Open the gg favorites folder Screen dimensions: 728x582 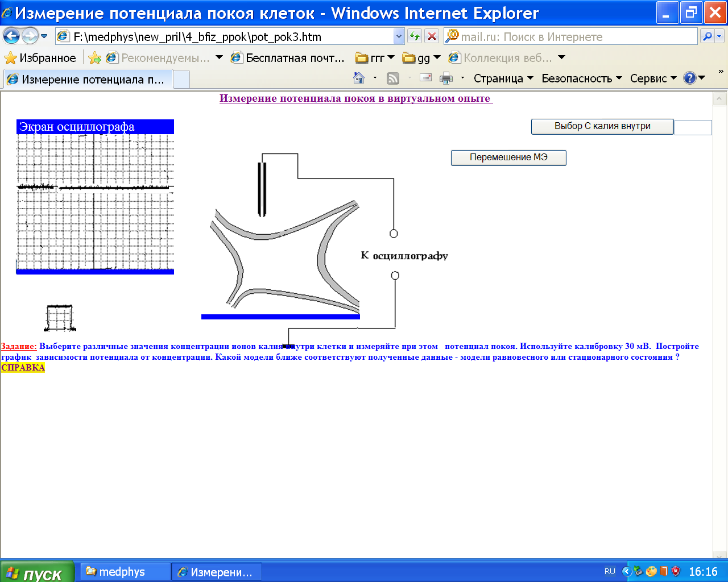421,58
